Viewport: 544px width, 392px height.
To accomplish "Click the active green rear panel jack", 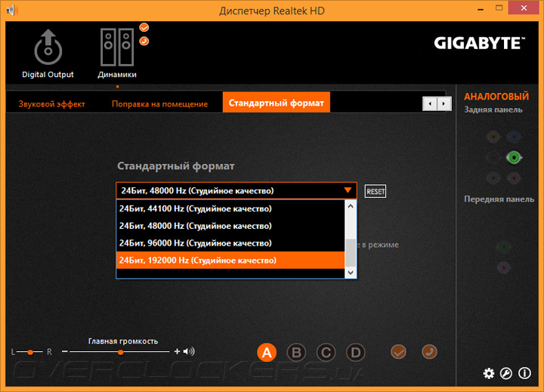I will point(514,158).
